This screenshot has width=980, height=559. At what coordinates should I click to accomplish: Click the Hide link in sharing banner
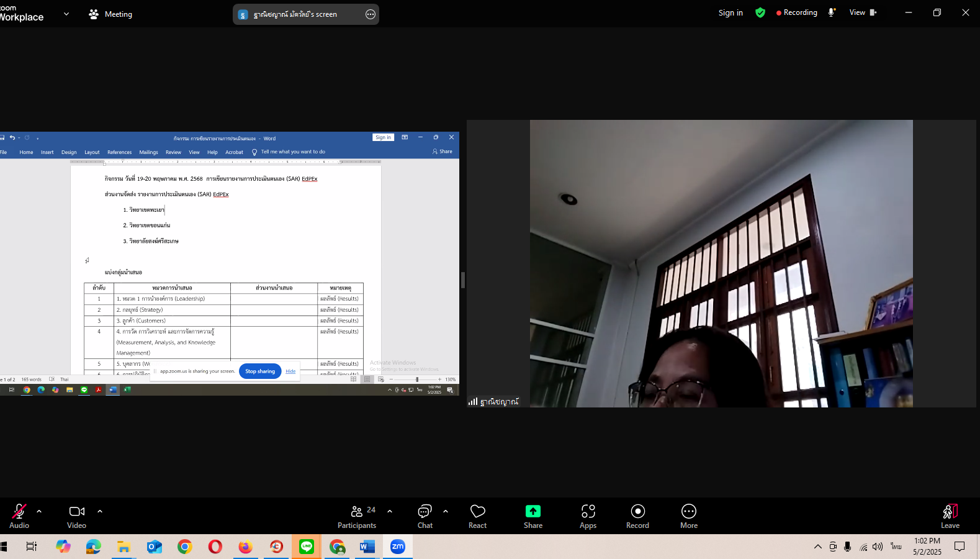click(290, 371)
